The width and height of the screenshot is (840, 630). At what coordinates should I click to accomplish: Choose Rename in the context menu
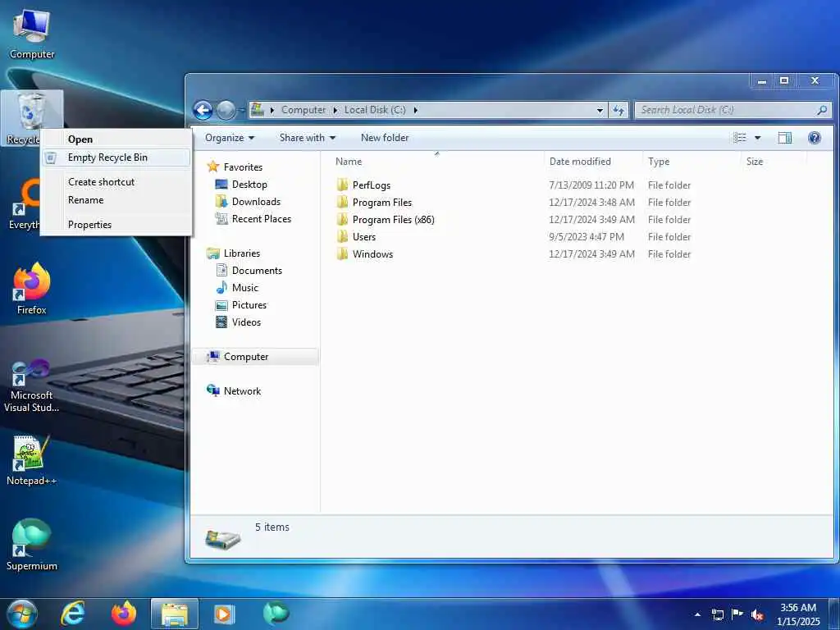click(116, 200)
